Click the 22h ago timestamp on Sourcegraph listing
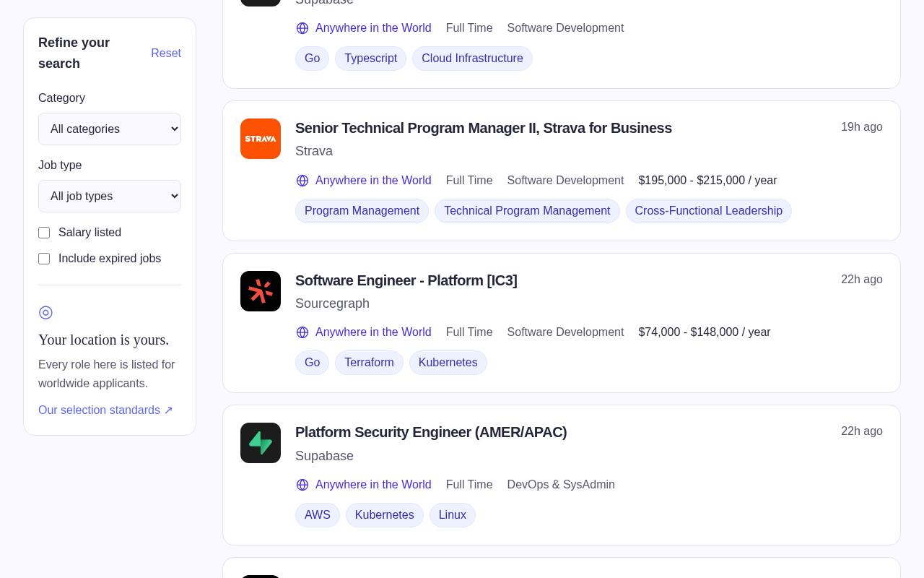Image resolution: width=924 pixels, height=578 pixels. [862, 280]
